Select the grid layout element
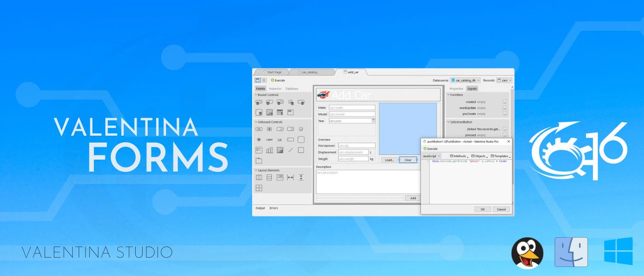644x276 pixels. pos(259,187)
